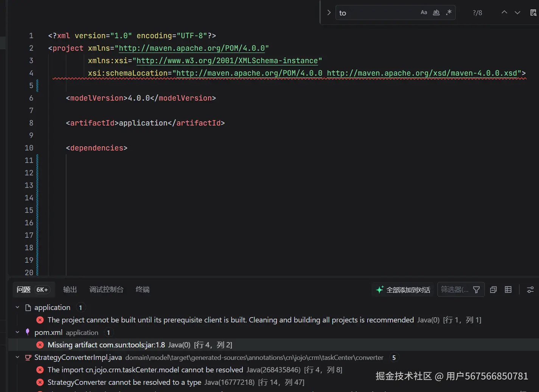The image size is (539, 392).
Task: Click the artifactId line of code
Action: tap(145, 123)
